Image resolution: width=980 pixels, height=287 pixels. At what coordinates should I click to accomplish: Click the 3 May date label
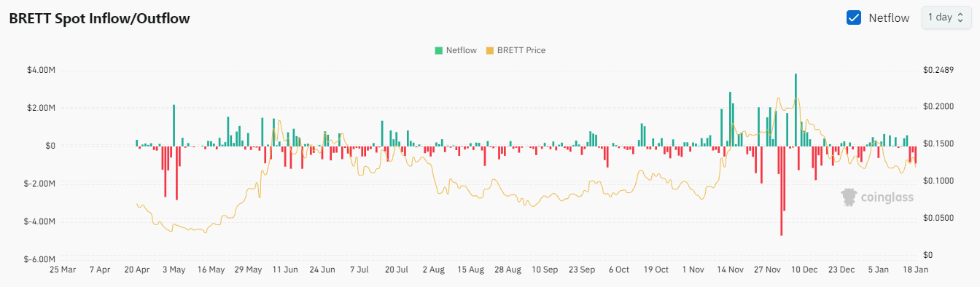tap(174, 270)
